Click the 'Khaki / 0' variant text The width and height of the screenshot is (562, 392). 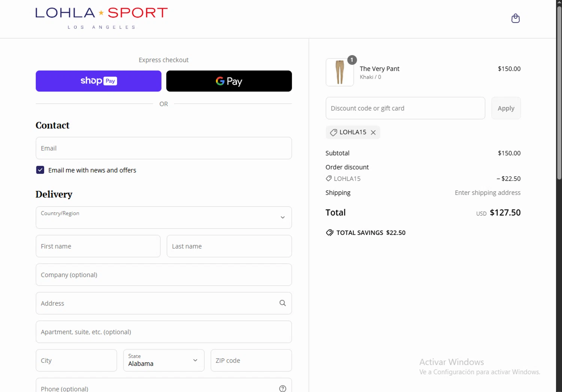click(x=370, y=77)
